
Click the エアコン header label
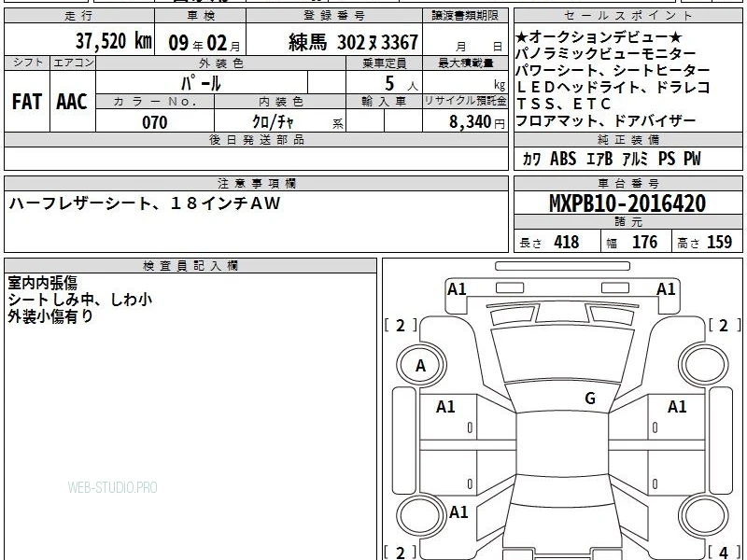pyautogui.click(x=73, y=63)
